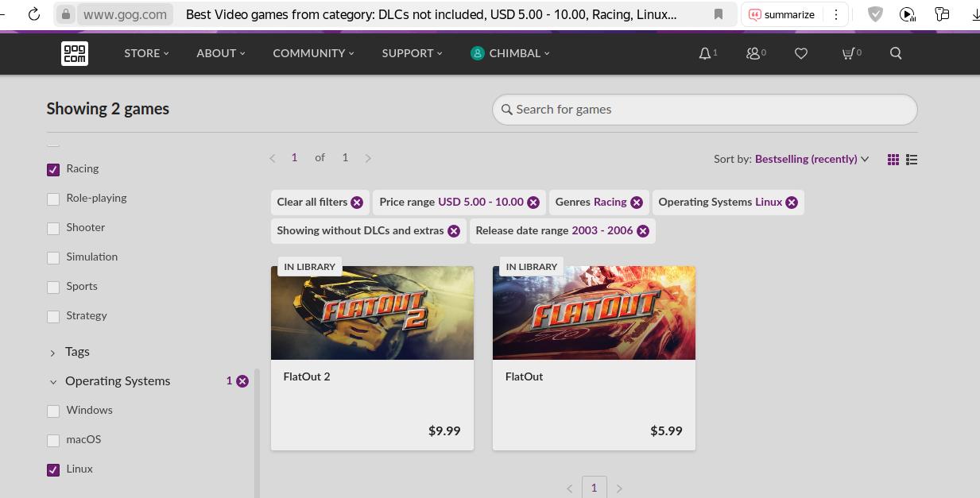Switch to grid view layout icon
This screenshot has width=980, height=498.
893,160
